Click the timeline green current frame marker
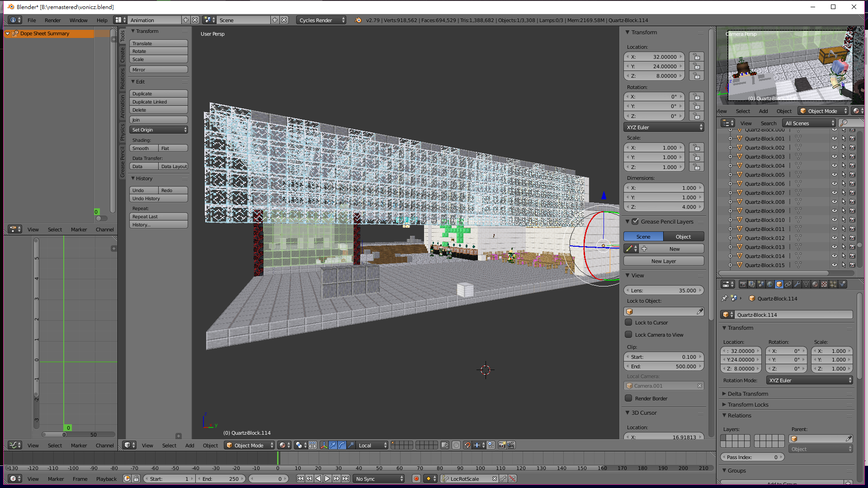Screen dimensions: 868x488 (278, 458)
